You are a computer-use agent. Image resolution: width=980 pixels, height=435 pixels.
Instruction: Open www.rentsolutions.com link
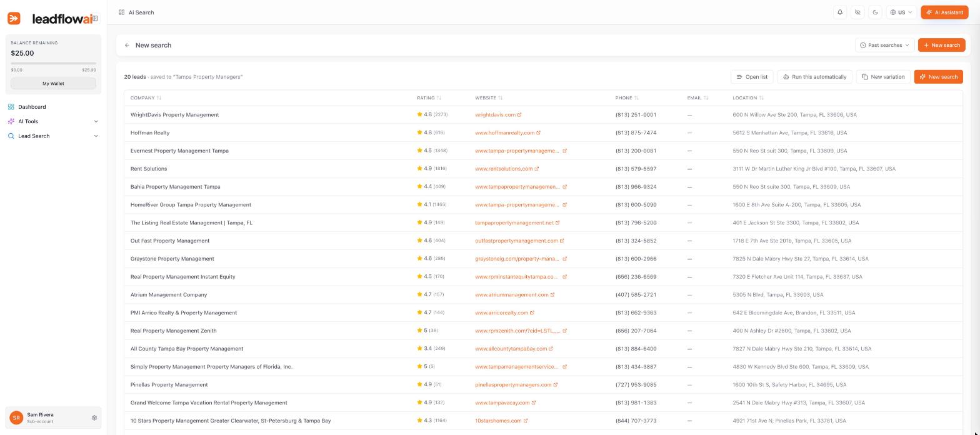(507, 169)
